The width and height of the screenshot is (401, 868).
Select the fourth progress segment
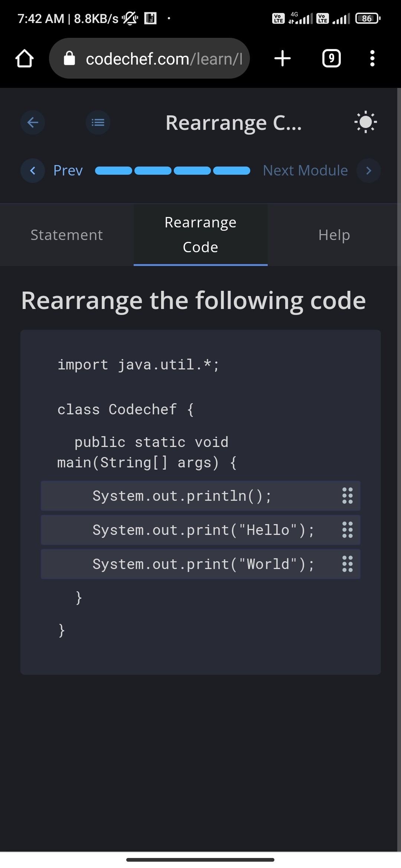232,171
